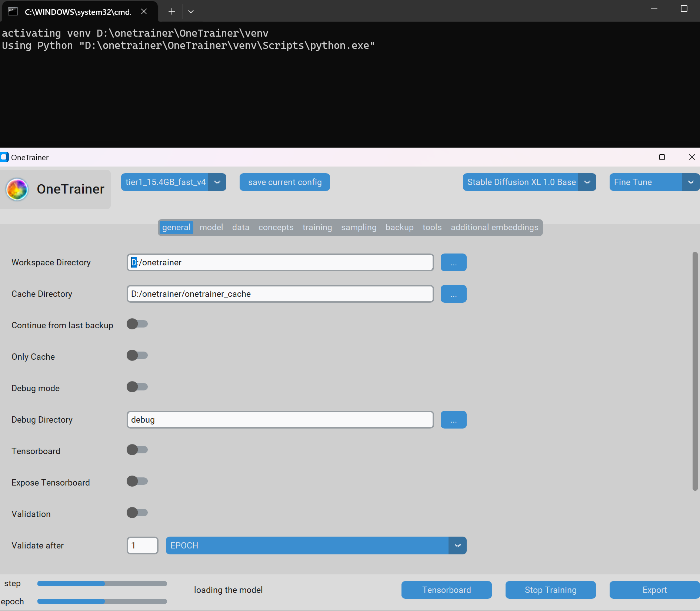Viewport: 700px width, 611px height.
Task: Click the Export button
Action: point(655,590)
